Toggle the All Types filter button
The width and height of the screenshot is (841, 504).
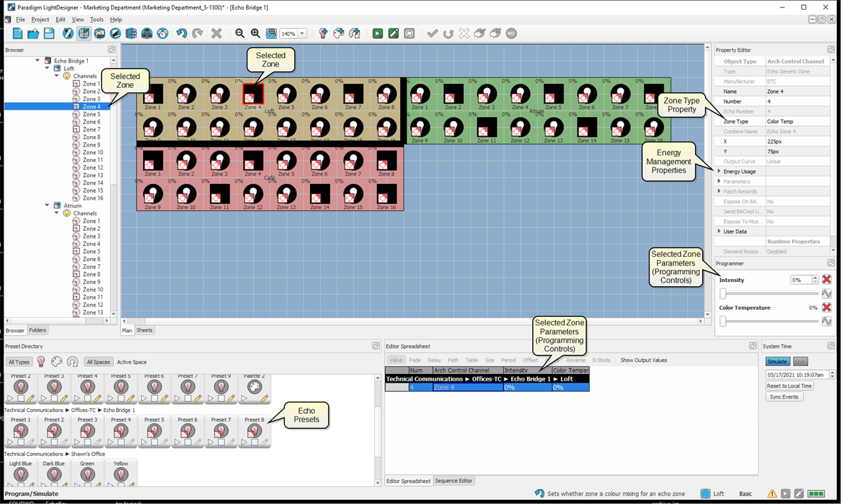click(x=19, y=362)
